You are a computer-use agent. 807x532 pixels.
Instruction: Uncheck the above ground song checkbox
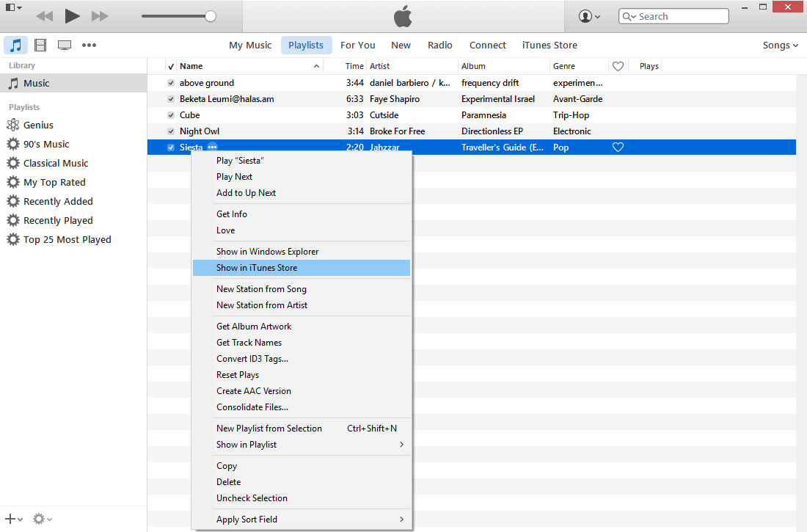click(171, 83)
